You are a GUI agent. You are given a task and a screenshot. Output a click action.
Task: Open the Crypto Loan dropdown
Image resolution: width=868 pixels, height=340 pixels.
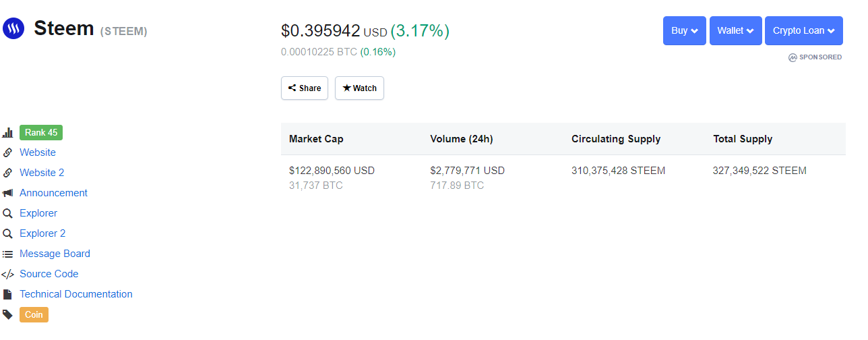pyautogui.click(x=803, y=30)
